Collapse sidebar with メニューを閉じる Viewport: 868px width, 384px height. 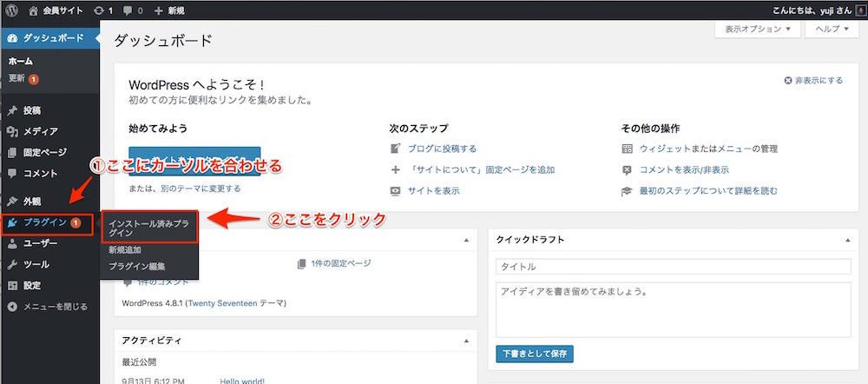tap(48, 307)
